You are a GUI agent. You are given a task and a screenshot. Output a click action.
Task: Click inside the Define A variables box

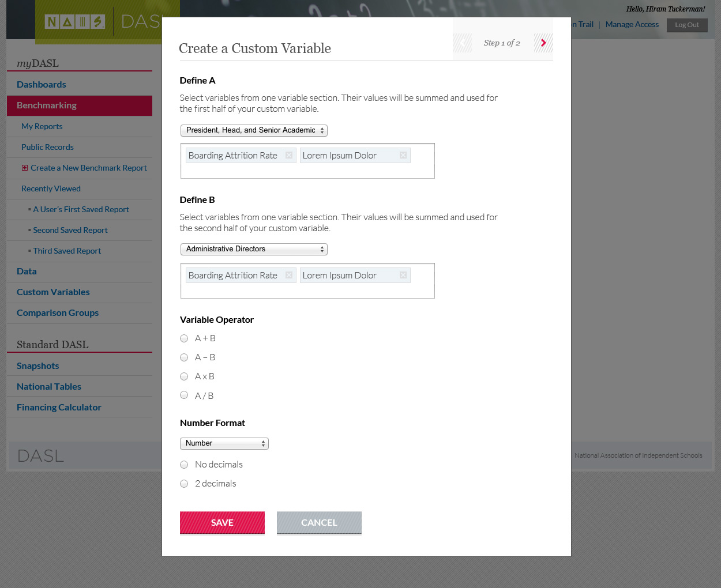307,171
